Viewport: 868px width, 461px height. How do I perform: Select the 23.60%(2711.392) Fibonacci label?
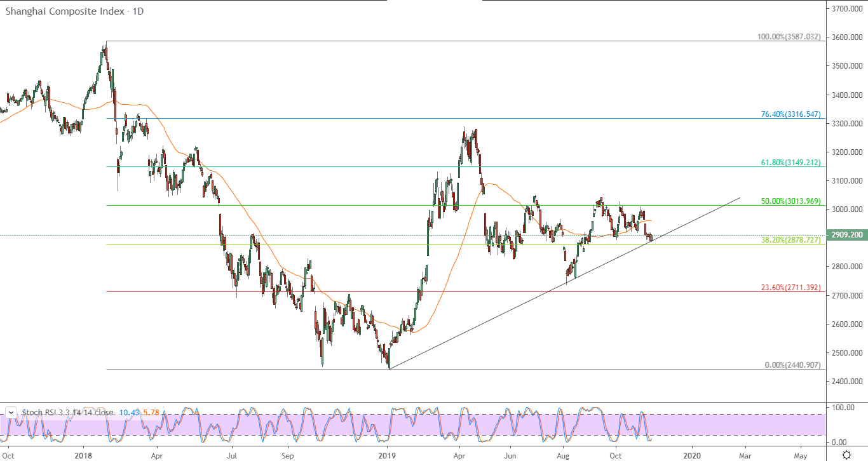tap(790, 288)
